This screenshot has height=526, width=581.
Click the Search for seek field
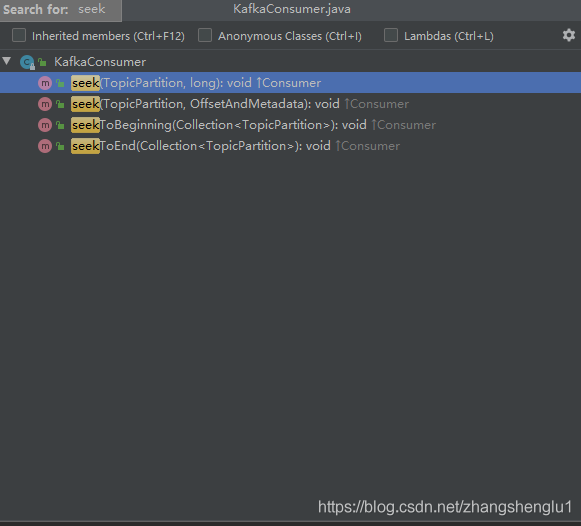61,10
